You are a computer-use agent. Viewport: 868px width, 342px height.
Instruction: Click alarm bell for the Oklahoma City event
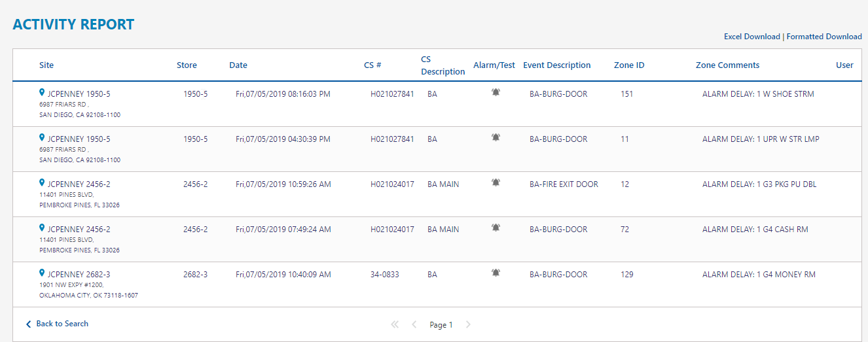[x=496, y=273]
